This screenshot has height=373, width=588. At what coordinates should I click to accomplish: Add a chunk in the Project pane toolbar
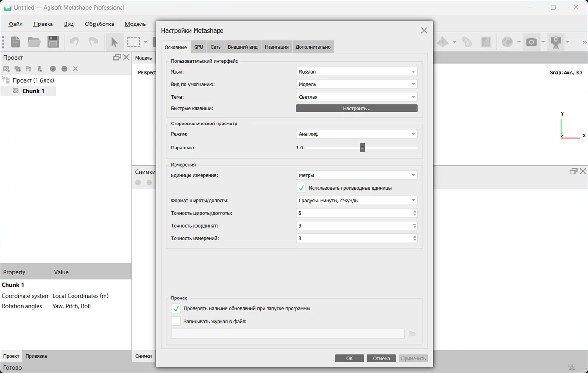tap(7, 69)
